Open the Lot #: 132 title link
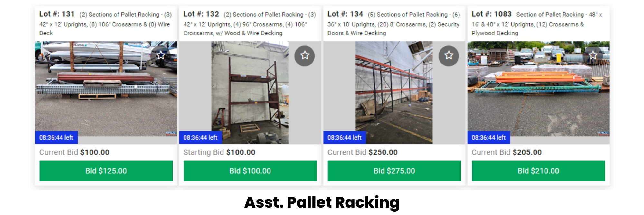The width and height of the screenshot is (644, 215). [201, 14]
